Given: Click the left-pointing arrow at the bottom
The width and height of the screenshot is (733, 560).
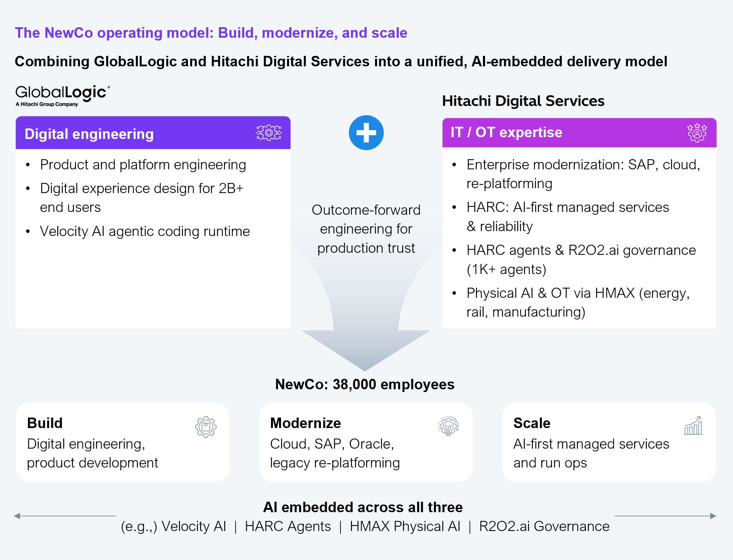Looking at the screenshot, I should pos(17,516).
